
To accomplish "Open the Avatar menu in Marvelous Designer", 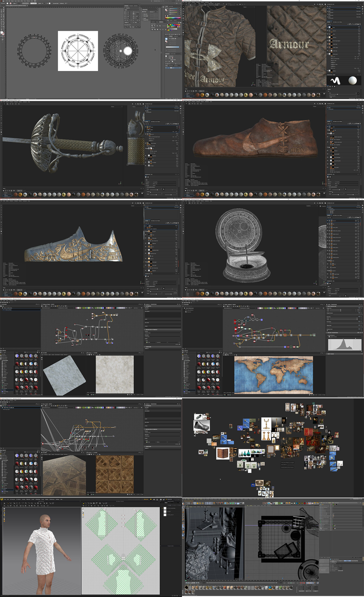I will coord(33,499).
